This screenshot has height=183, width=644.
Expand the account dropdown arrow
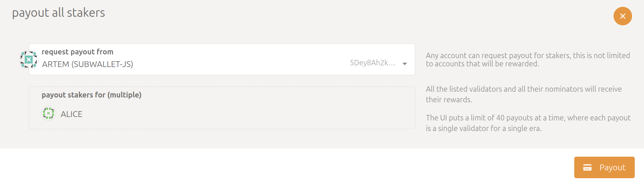point(405,64)
